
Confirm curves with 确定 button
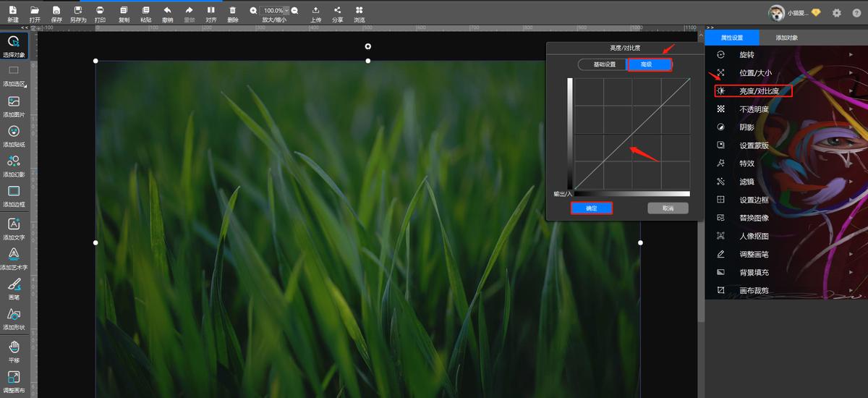pyautogui.click(x=592, y=208)
